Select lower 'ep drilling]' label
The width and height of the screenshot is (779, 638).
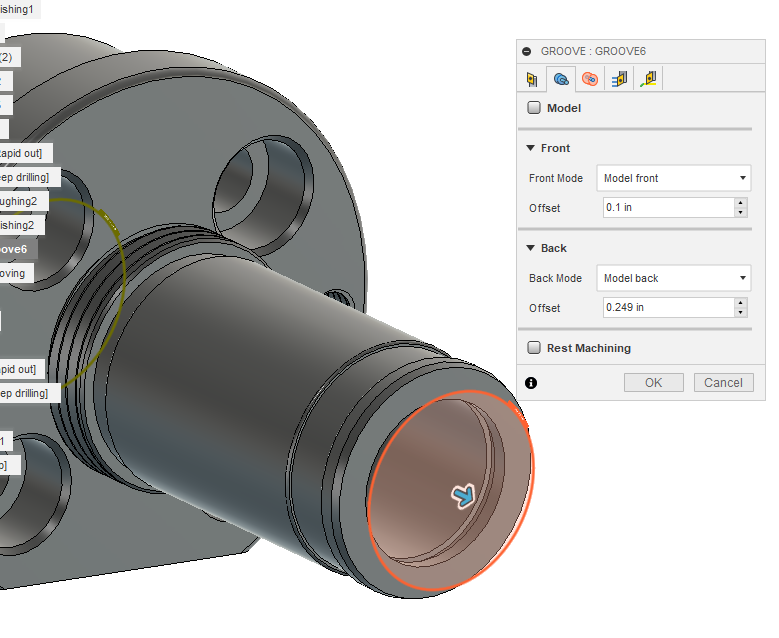(30, 393)
